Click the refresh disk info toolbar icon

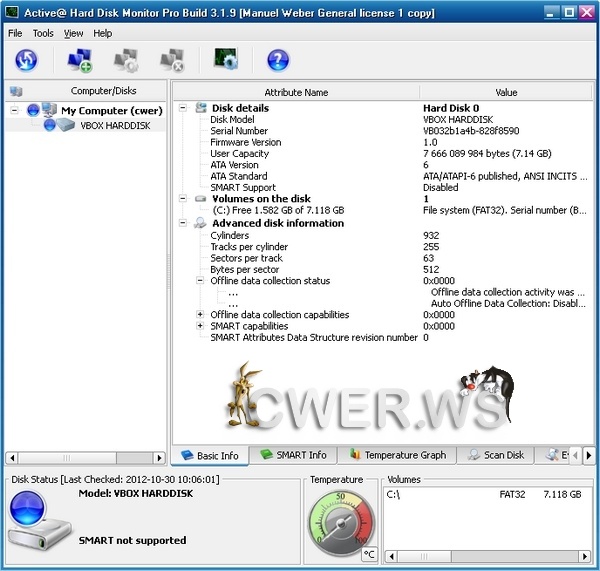click(x=25, y=61)
